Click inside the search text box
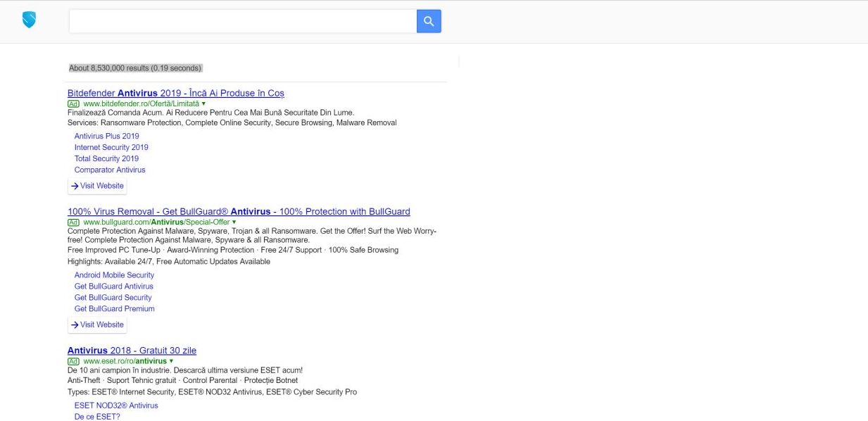 (x=242, y=21)
